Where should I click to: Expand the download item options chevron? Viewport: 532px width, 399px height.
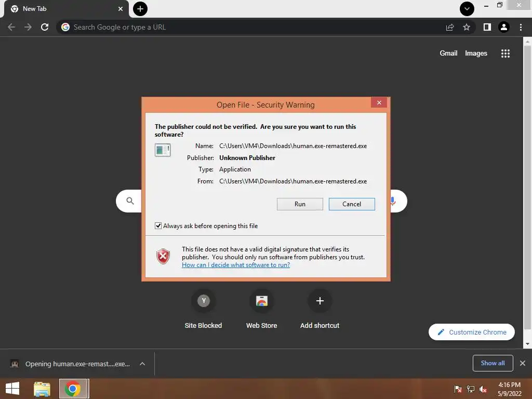coord(142,364)
